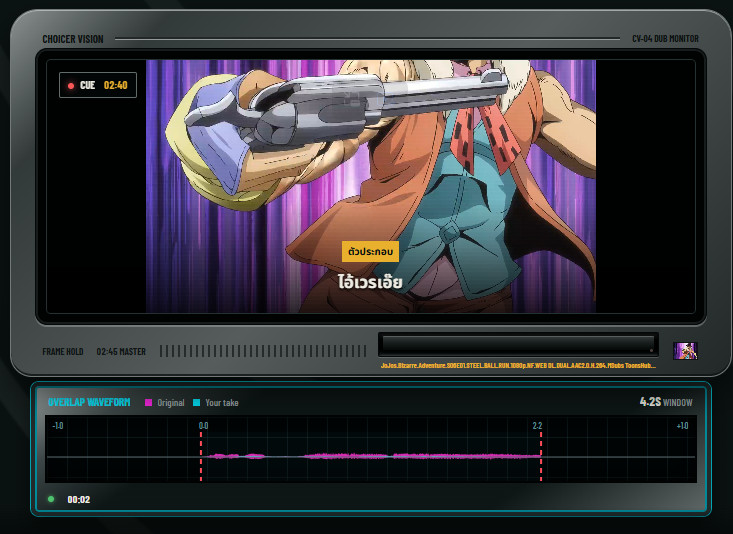Click the OVERLAP WAVEFORM heading
This screenshot has width=733, height=534.
(89, 402)
